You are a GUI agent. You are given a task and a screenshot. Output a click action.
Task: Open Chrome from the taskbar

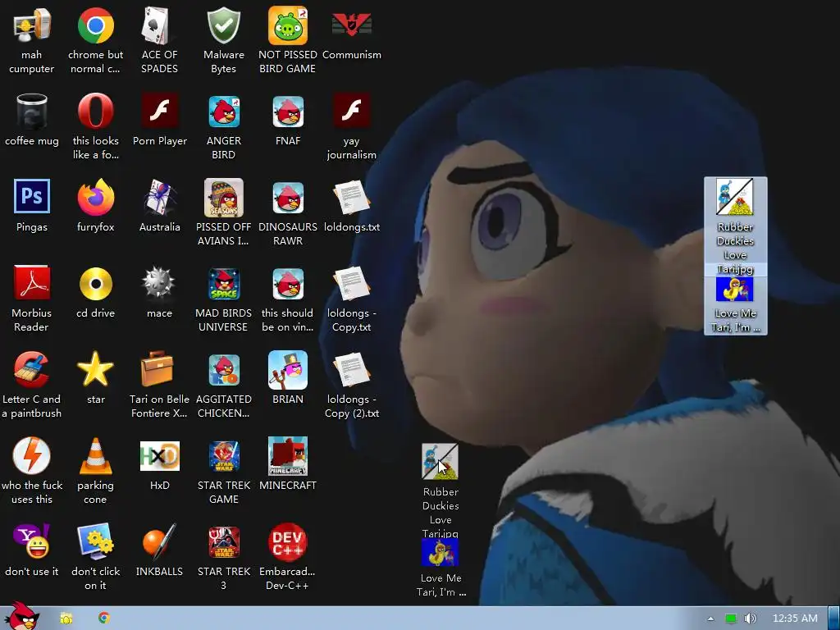point(104,619)
